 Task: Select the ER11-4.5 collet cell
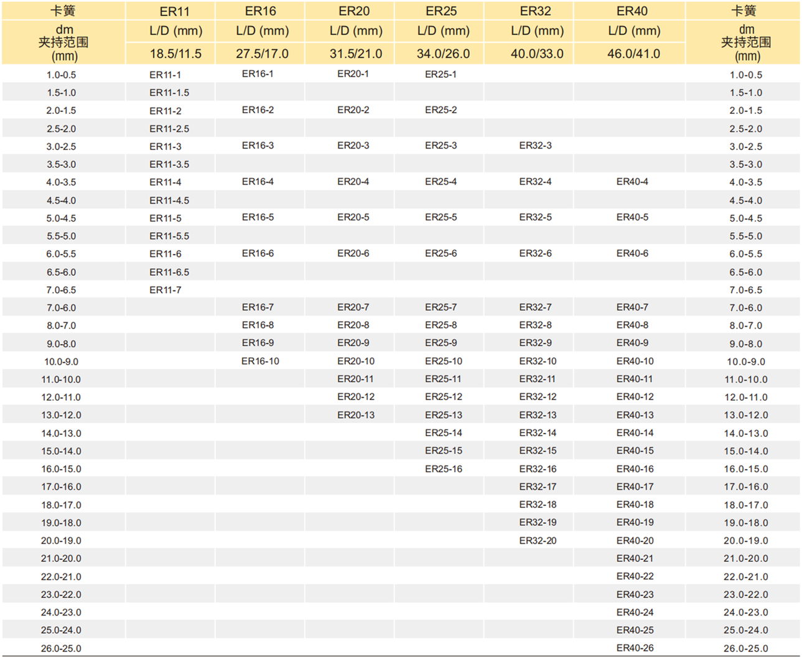tap(169, 200)
